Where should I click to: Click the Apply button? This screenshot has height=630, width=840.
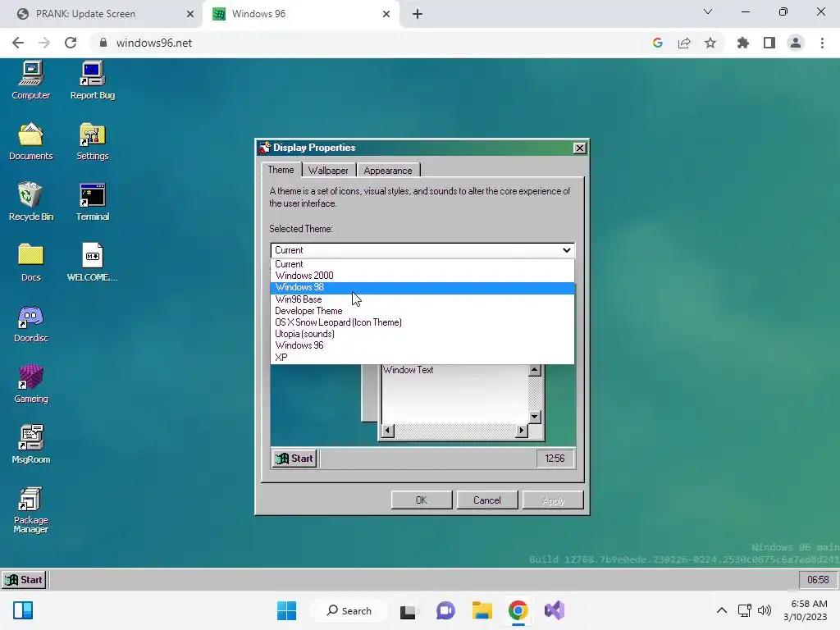553,500
